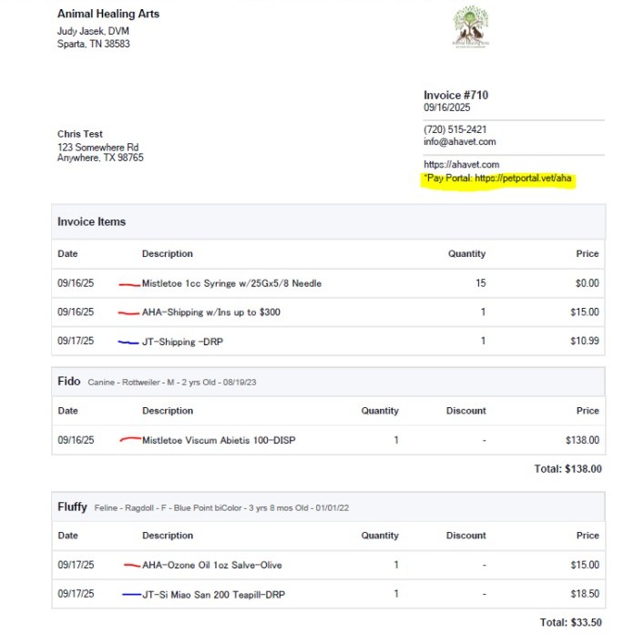
Task: Click the Total: $138.00 for Fido
Action: tap(567, 469)
